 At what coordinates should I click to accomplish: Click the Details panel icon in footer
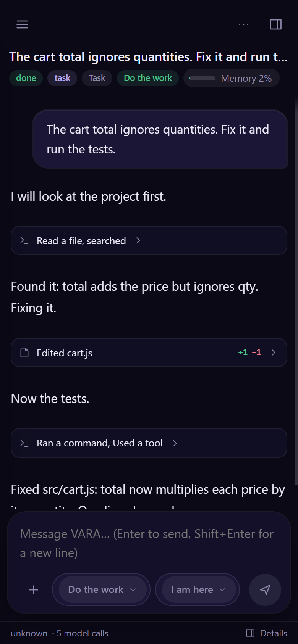250,633
